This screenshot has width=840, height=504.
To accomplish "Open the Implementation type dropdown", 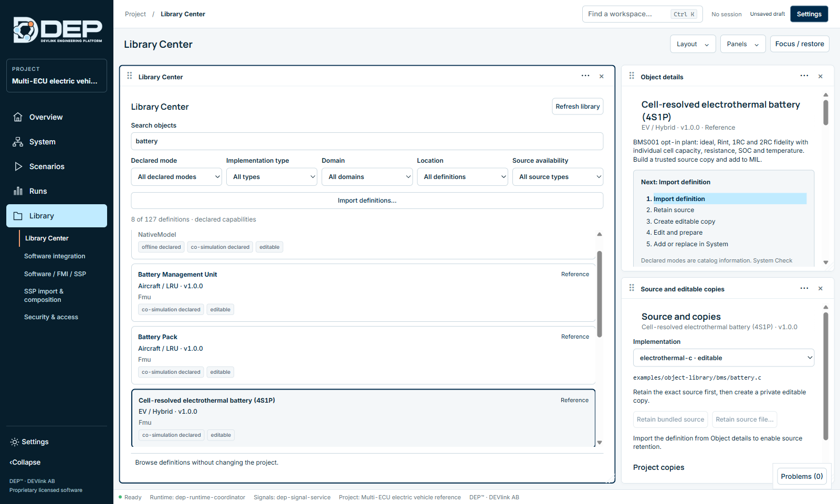I will pyautogui.click(x=272, y=177).
